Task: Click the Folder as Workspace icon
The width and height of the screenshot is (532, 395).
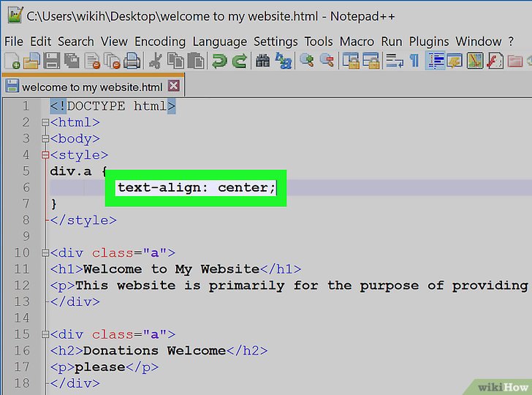Action: click(x=515, y=61)
